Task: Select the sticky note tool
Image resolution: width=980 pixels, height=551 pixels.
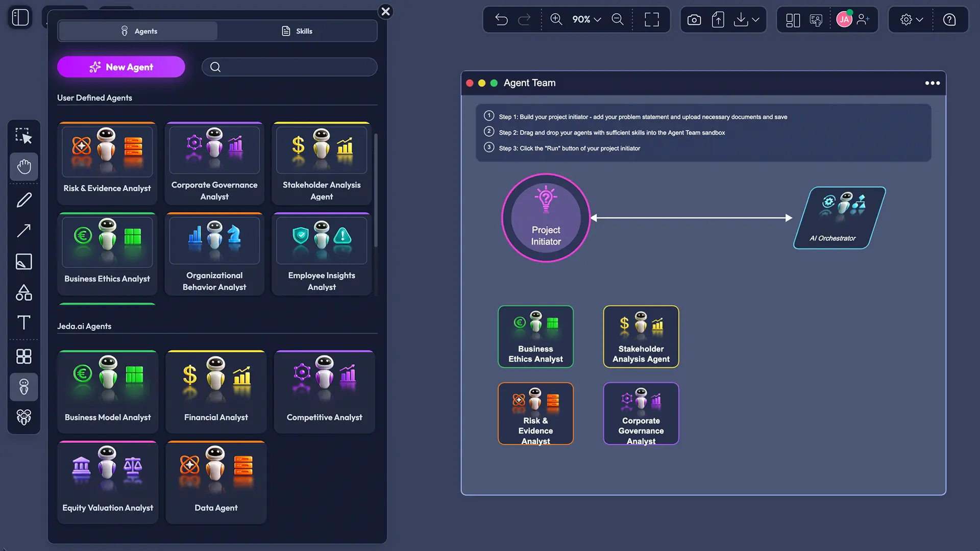Action: [x=23, y=262]
